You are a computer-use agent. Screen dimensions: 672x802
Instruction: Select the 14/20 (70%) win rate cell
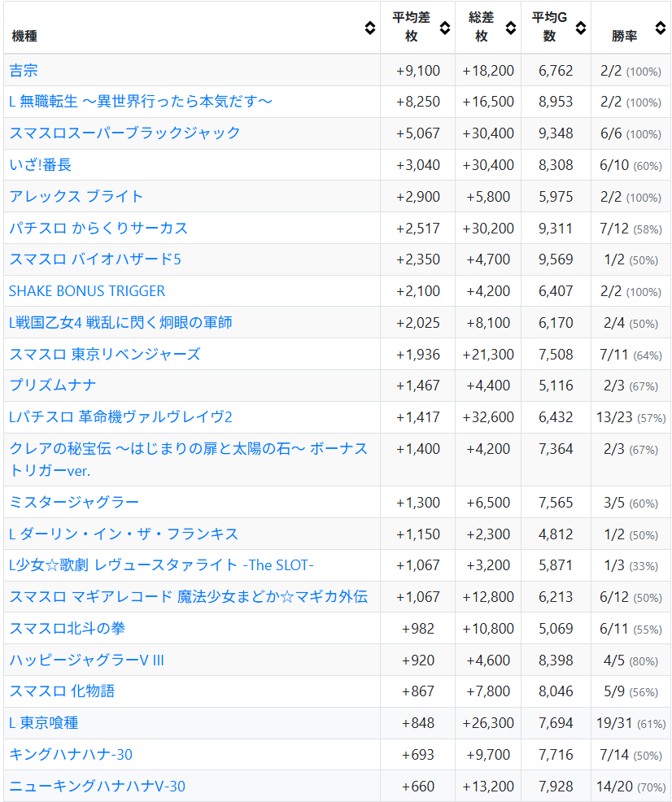click(631, 787)
